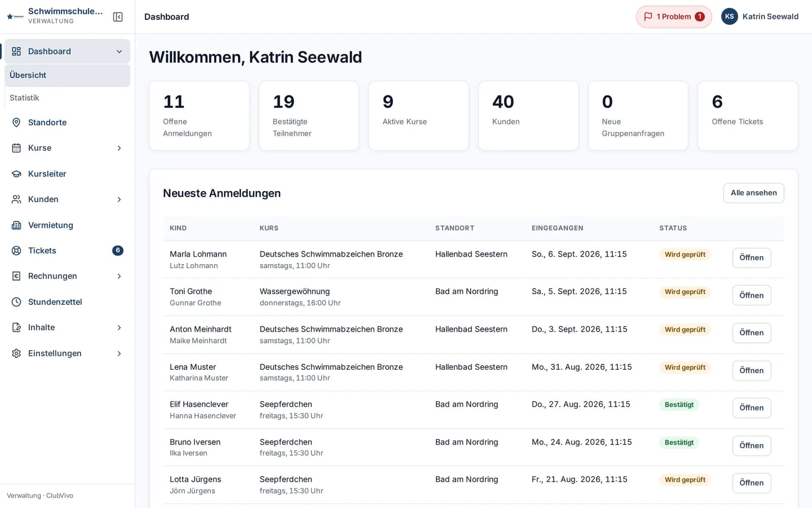Click the EINGEGANGEN column header
The height and width of the screenshot is (508, 812).
[557, 228]
